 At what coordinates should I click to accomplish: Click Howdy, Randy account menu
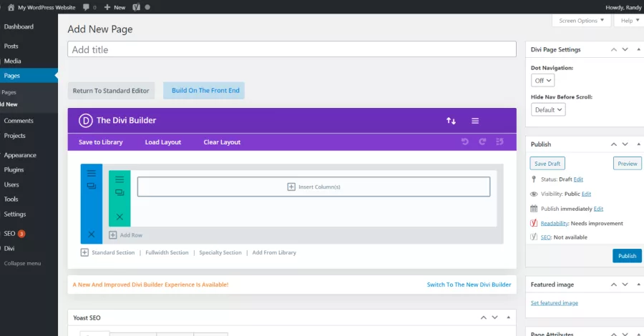(623, 7)
